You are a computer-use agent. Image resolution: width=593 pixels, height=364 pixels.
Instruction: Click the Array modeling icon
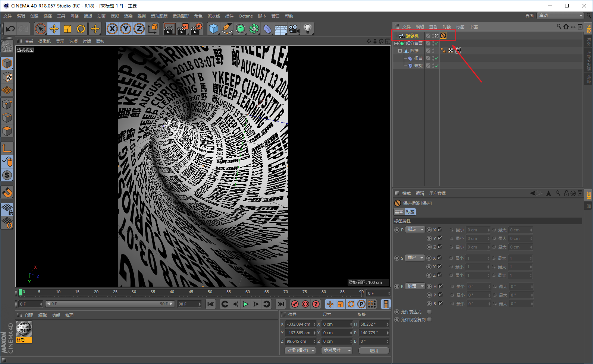(254, 29)
